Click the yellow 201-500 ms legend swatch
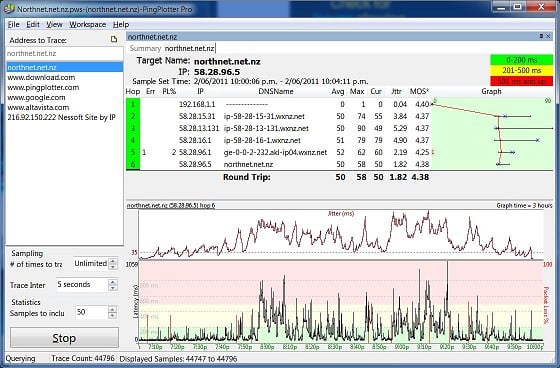 (521, 70)
